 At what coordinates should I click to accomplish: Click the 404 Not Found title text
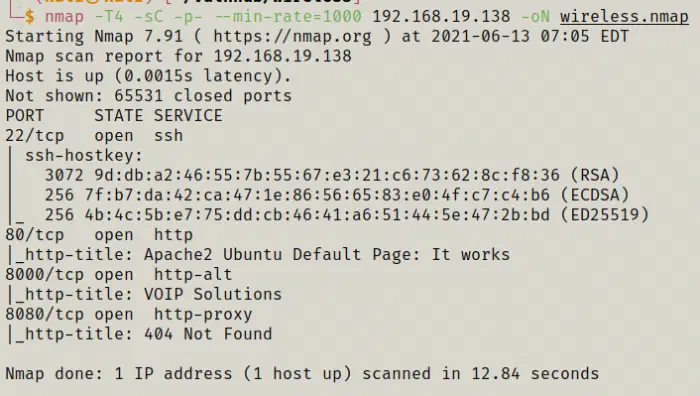tap(208, 334)
